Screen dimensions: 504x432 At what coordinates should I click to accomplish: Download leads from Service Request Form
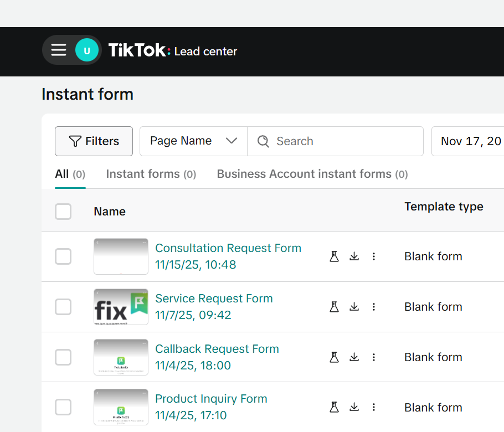[x=354, y=307]
